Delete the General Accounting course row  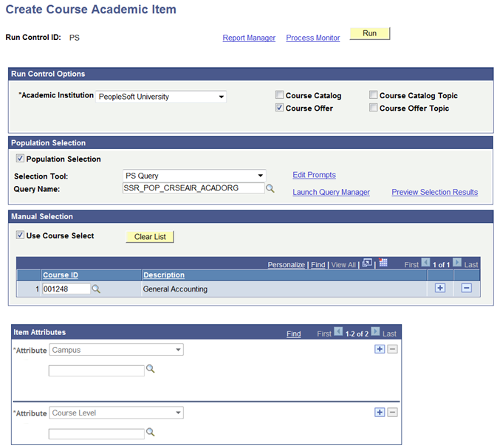click(466, 288)
